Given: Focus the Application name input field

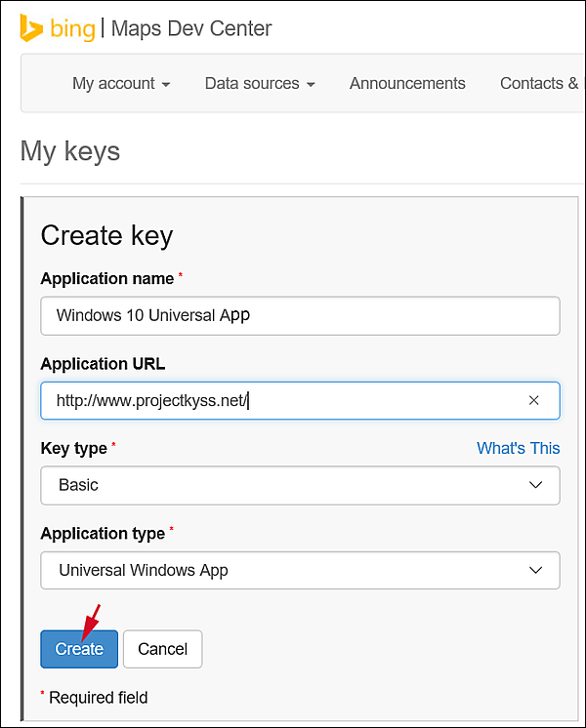Looking at the screenshot, I should click(x=300, y=316).
